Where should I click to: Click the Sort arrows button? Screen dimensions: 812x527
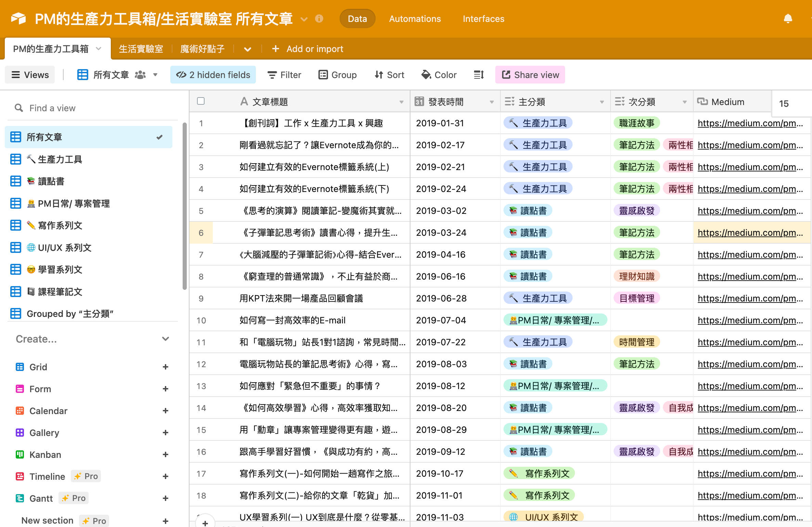pyautogui.click(x=389, y=75)
